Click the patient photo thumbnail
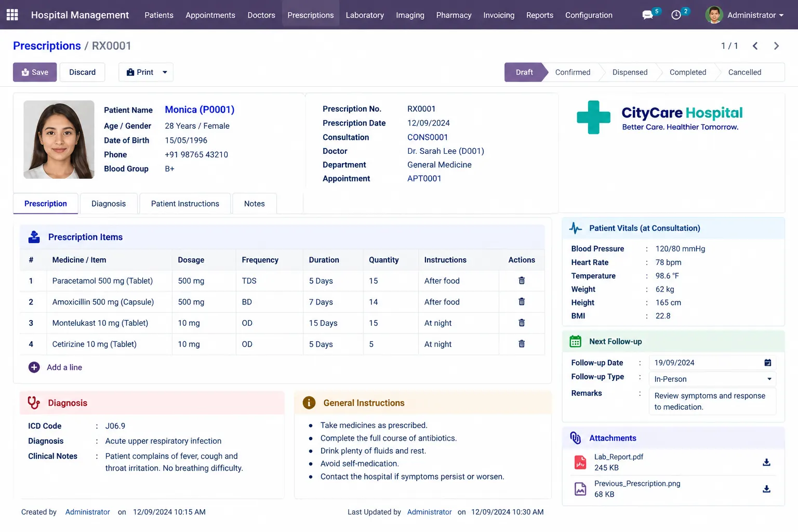 [59, 139]
